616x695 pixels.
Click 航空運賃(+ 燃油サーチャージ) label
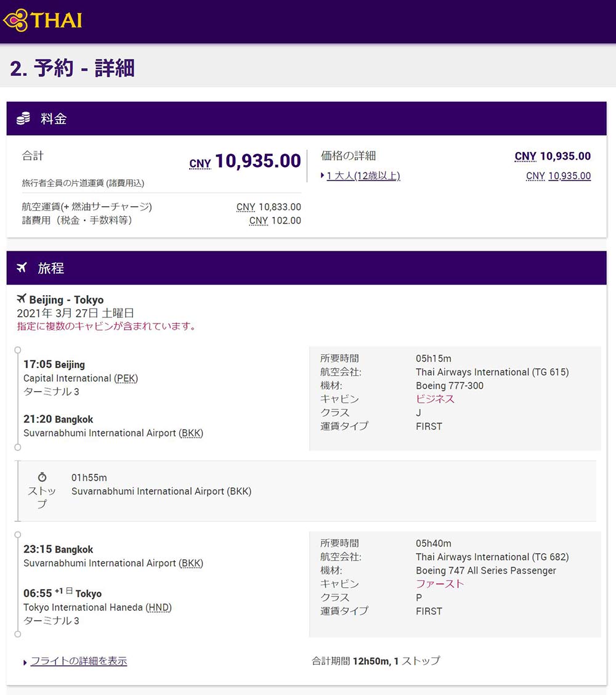pos(87,207)
